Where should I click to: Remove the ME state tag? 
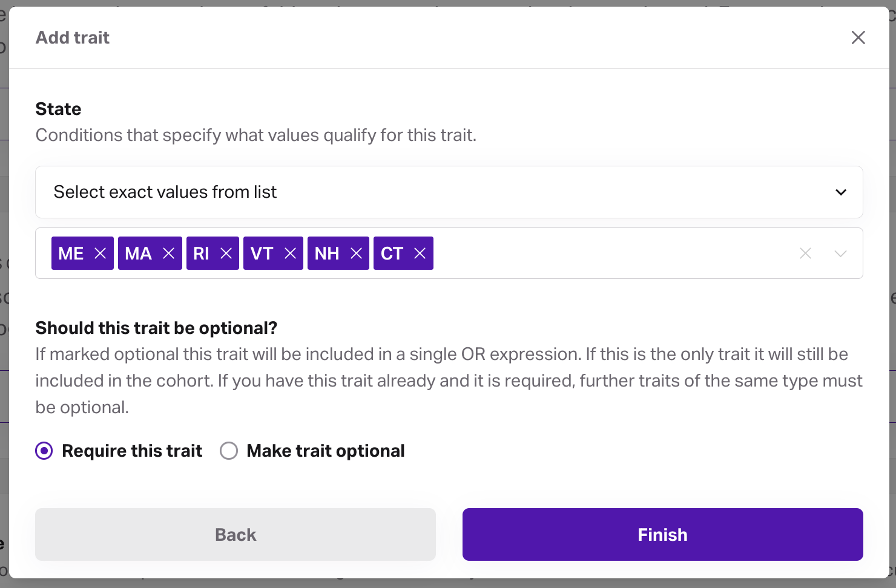[x=100, y=253]
